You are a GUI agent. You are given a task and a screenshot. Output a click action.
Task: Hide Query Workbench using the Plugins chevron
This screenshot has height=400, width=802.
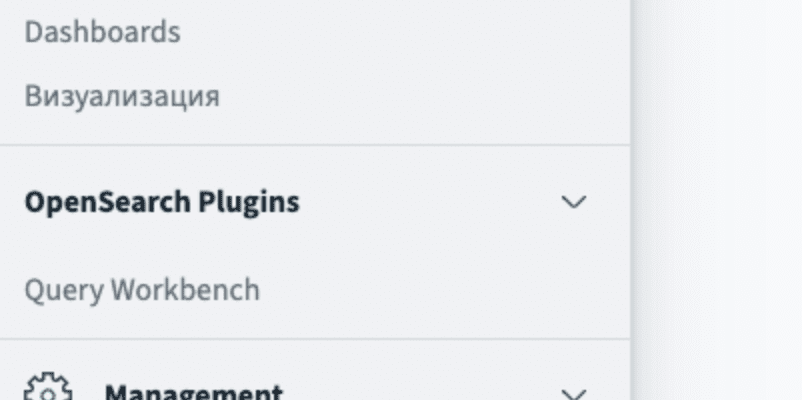(573, 202)
